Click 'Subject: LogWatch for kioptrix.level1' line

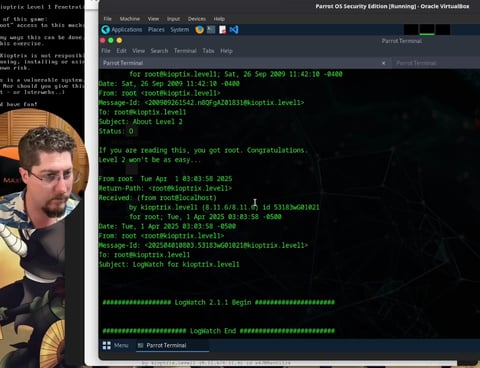click(169, 265)
